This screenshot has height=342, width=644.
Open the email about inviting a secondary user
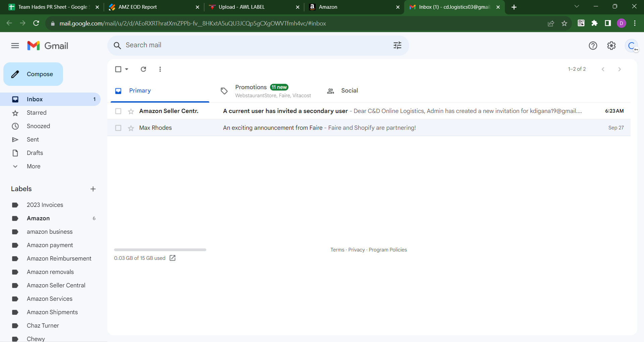369,111
